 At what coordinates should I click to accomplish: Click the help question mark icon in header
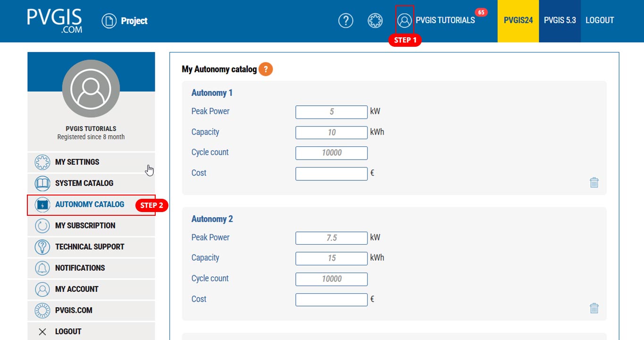click(346, 21)
